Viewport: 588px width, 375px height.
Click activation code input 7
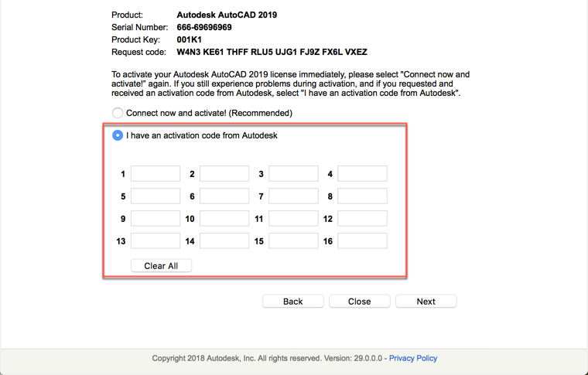(293, 196)
